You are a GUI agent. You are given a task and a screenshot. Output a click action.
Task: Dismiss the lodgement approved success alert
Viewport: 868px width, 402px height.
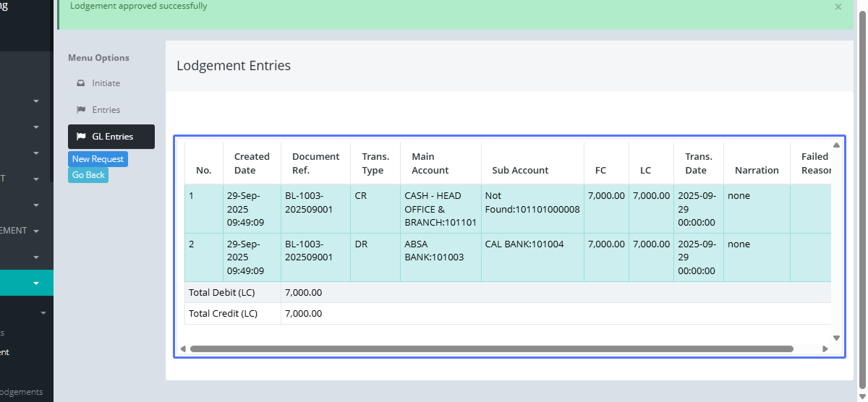pos(838,7)
